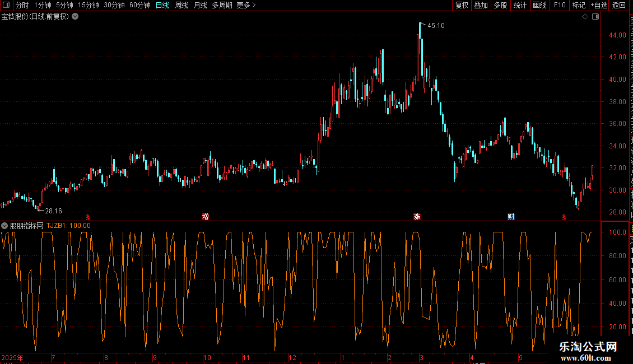This screenshot has height=364, width=633.
Task: Select the 1分钟 period tab
Action: point(43,5)
